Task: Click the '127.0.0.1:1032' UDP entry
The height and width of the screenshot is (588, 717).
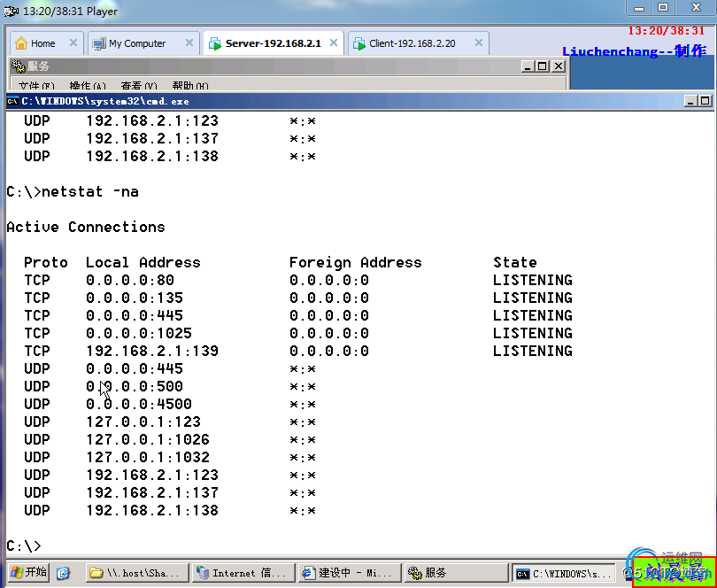Action: [x=148, y=457]
